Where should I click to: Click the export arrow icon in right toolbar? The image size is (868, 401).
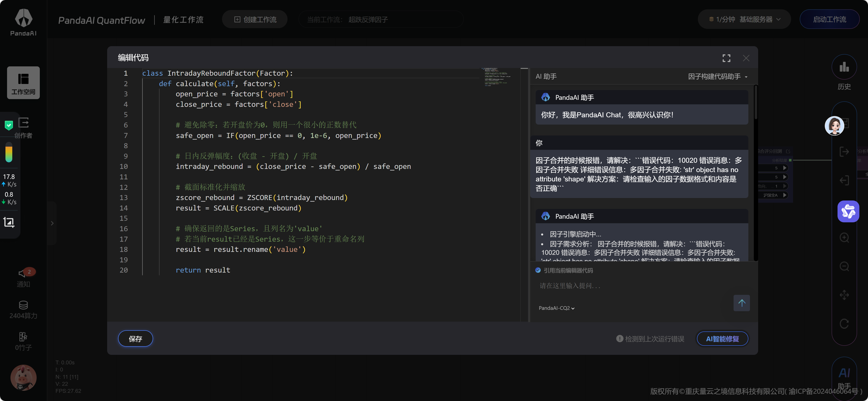[844, 152]
